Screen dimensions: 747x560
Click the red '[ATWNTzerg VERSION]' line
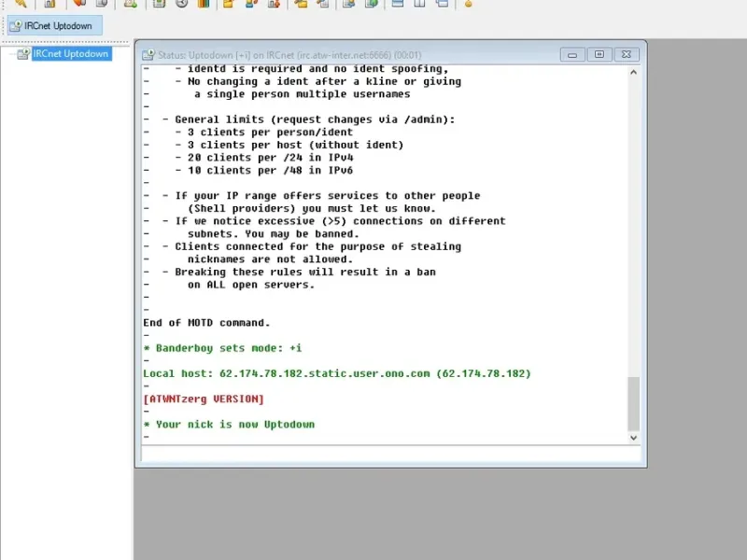coord(204,399)
